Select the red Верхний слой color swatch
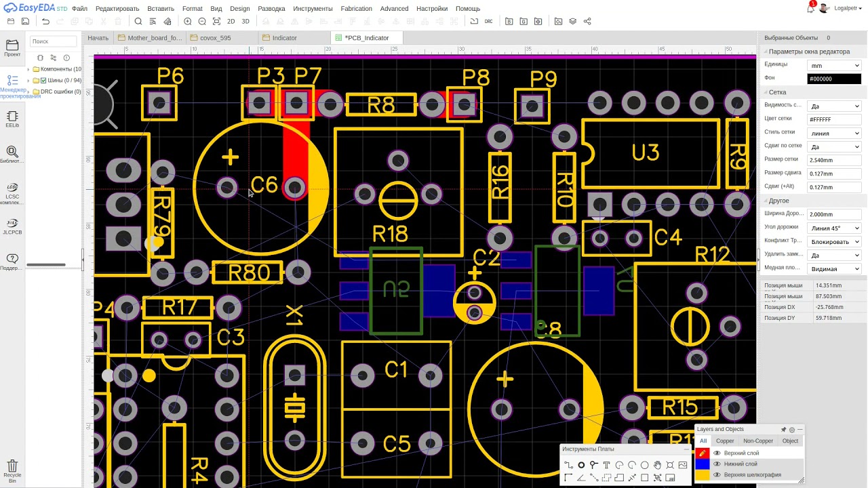 [703, 453]
